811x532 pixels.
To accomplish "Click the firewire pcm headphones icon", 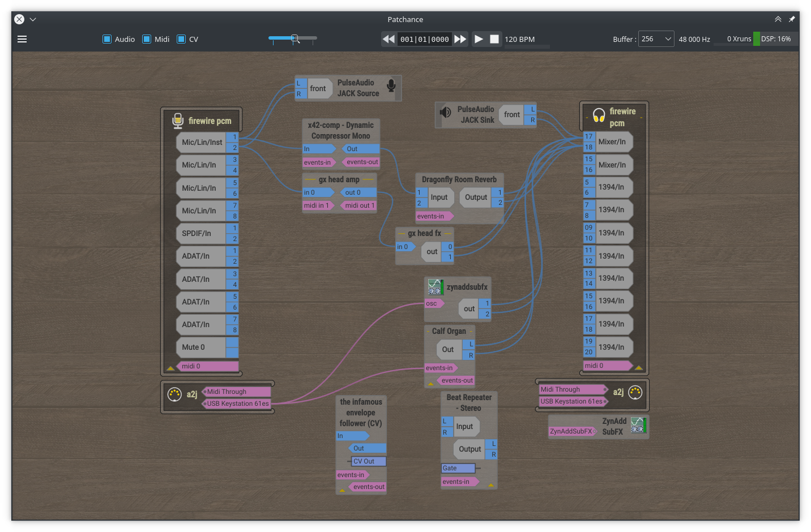I will 599,116.
